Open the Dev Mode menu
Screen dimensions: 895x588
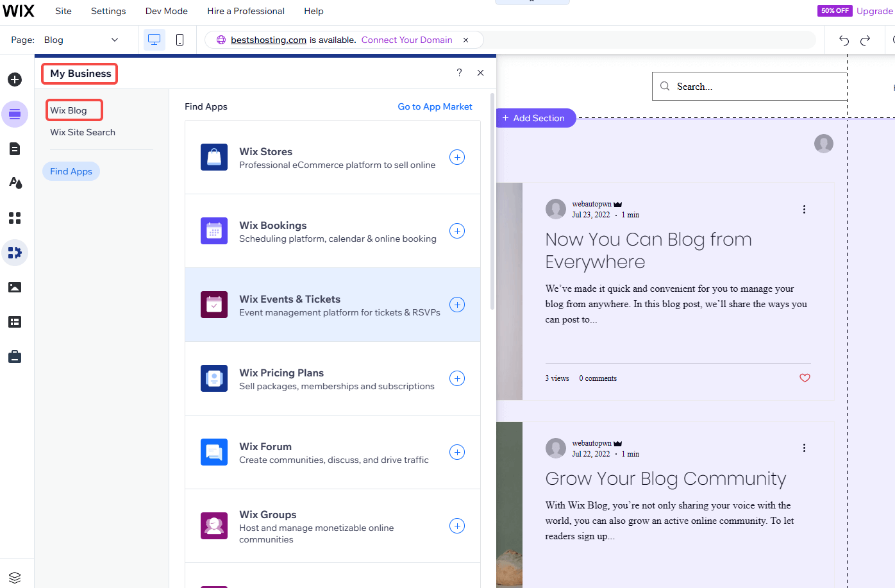[x=167, y=11]
